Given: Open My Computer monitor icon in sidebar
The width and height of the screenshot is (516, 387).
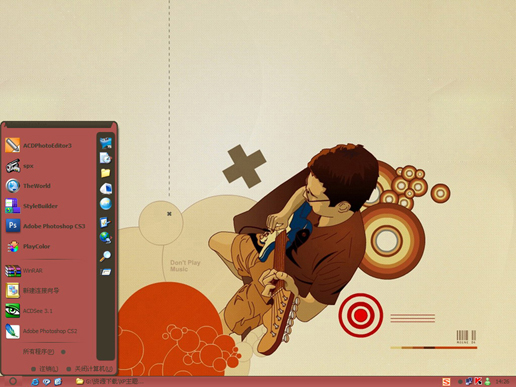Looking at the screenshot, I should pos(106,188).
